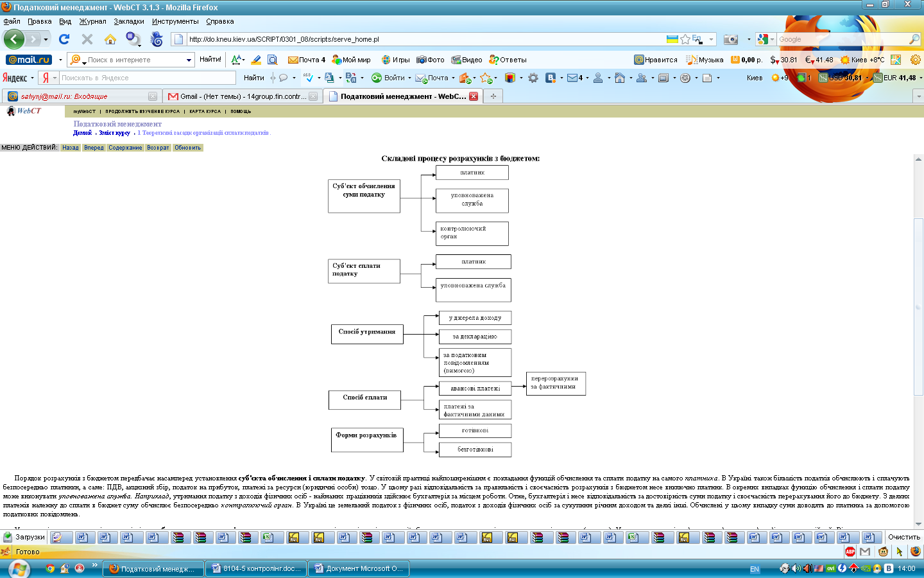This screenshot has height=578, width=924.
Task: Open 8104-5 контролінг.doc taskbar window
Action: pyautogui.click(x=256, y=568)
